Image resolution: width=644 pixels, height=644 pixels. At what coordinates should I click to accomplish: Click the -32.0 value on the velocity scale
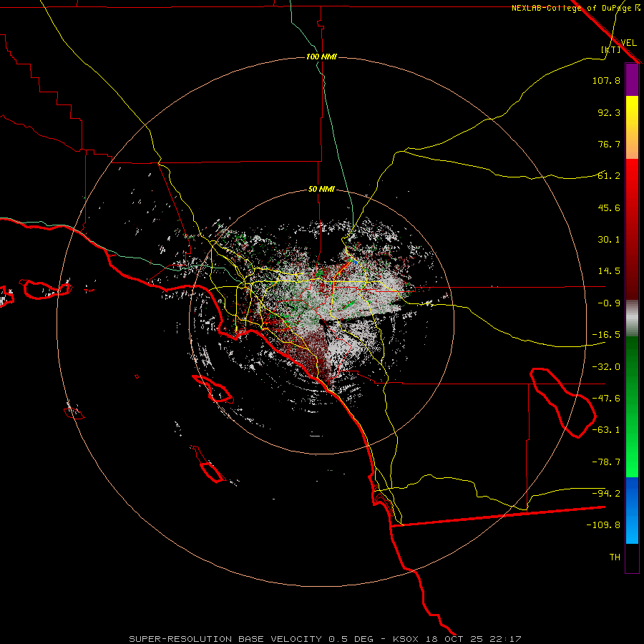click(x=606, y=367)
